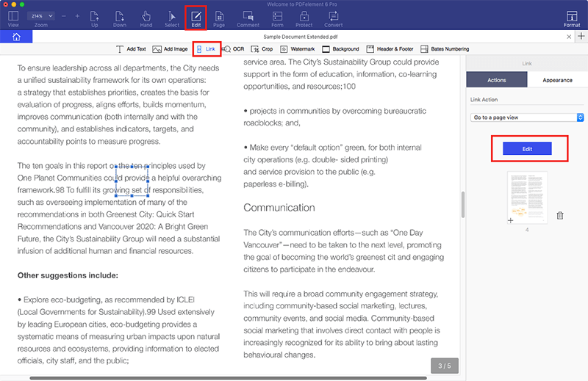Toggle the Format panel
This screenshot has width=588, height=381.
tap(572, 19)
